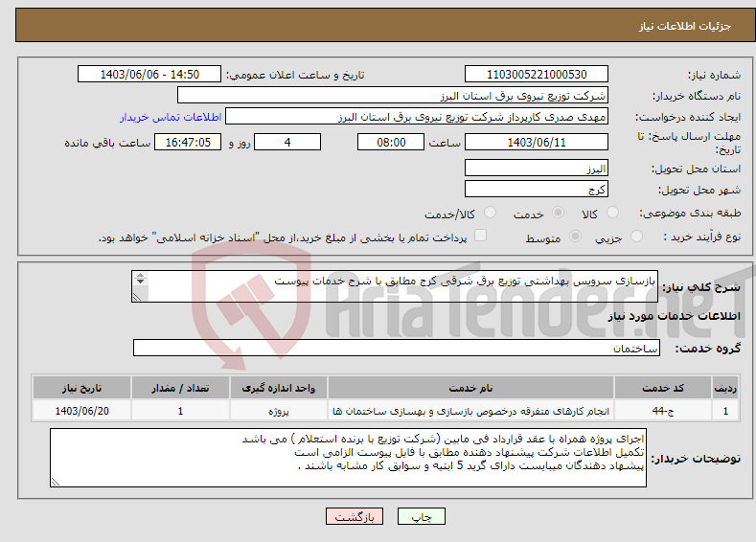Click the چاپ (print) button
Viewport: 756px width, 542px height.
click(421, 516)
